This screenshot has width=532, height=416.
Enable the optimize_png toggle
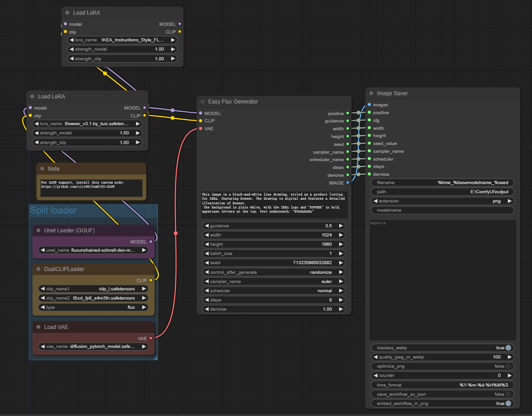(x=508, y=366)
